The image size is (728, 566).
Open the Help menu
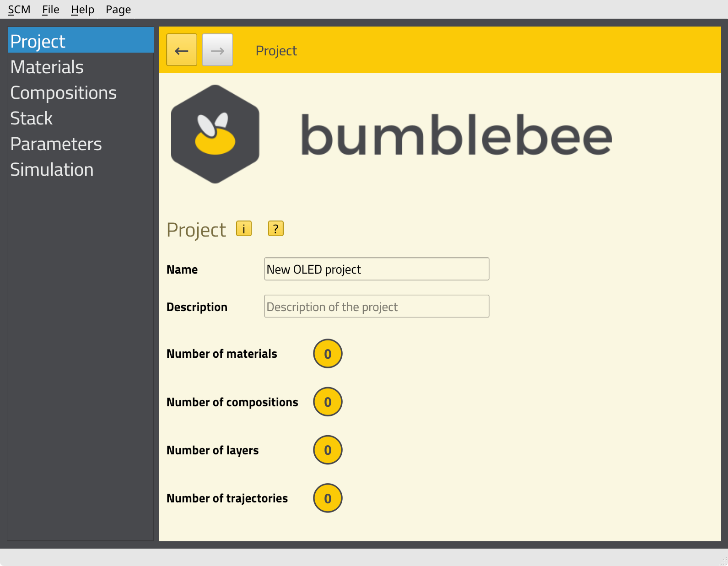(x=82, y=10)
